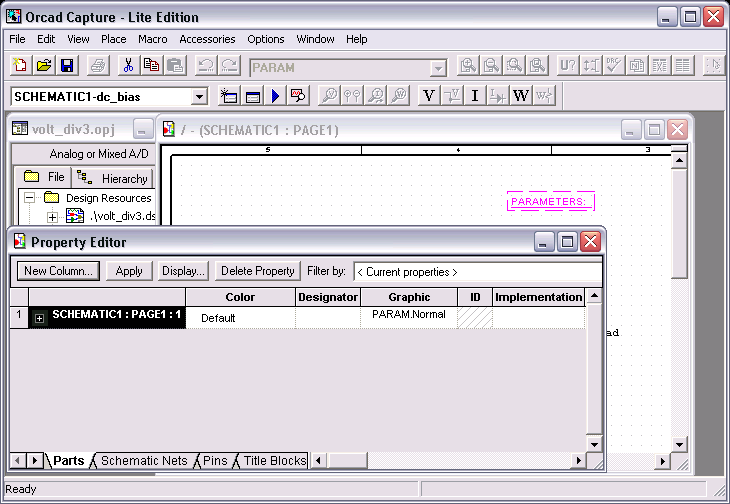Click the PARAM.Normal graphic cell
Viewport: 730px width, 504px height.
point(409,317)
